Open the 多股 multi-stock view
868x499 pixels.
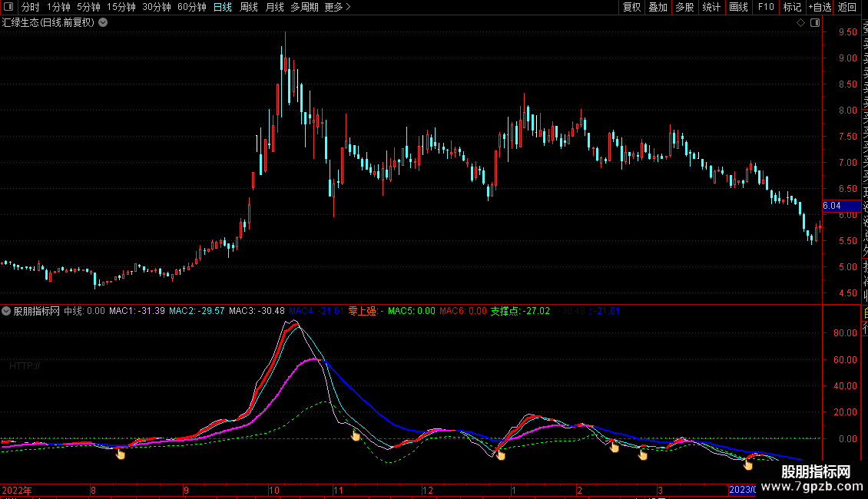tap(684, 7)
